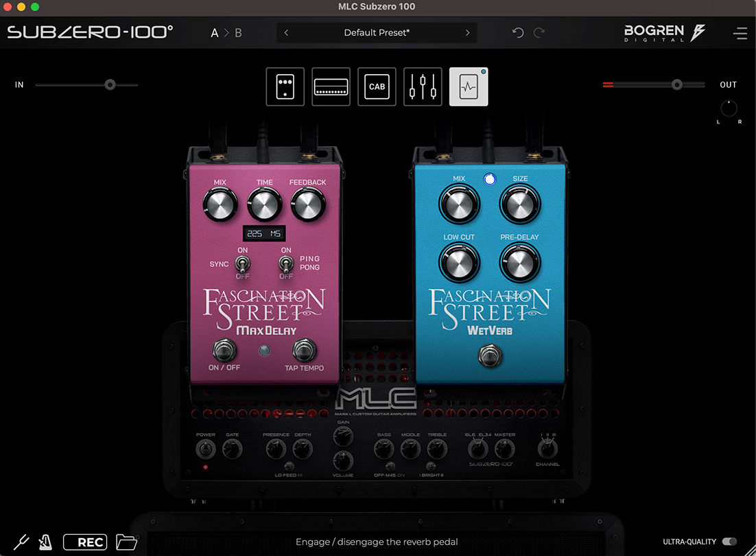
Task: Open the pedals section icon
Action: 285,86
